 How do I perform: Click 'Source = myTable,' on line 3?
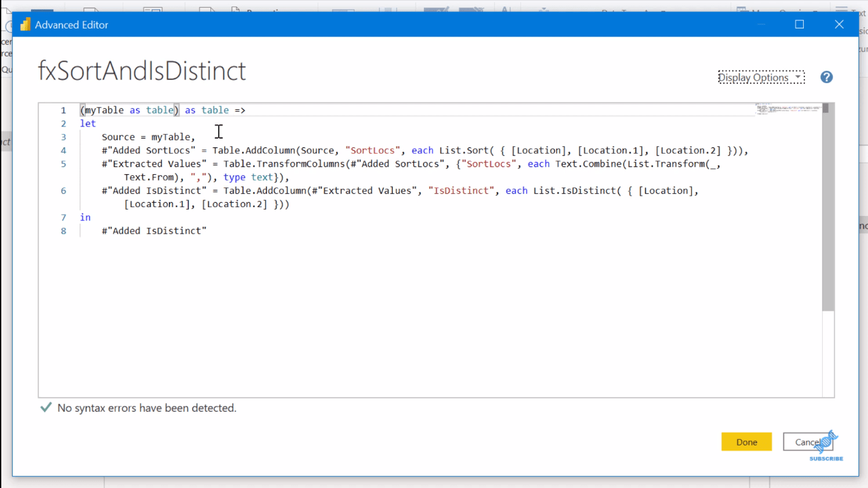(x=149, y=137)
